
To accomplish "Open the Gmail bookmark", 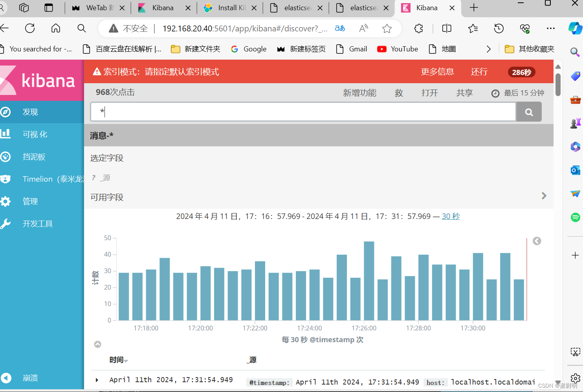I will [x=352, y=49].
